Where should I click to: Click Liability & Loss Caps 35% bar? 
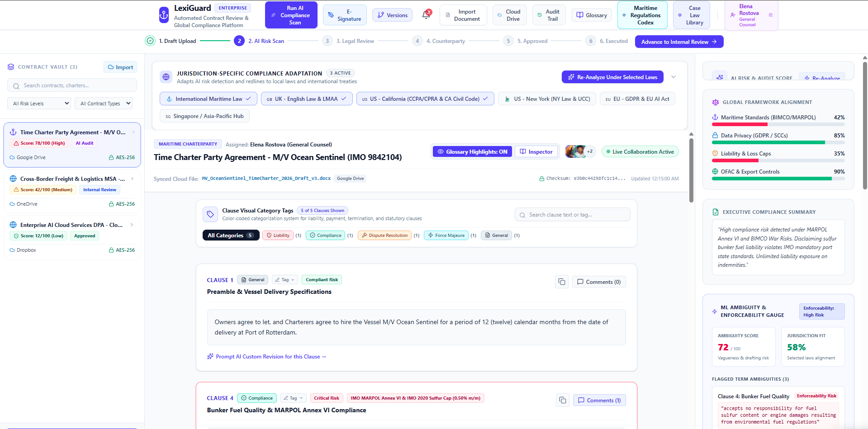778,160
